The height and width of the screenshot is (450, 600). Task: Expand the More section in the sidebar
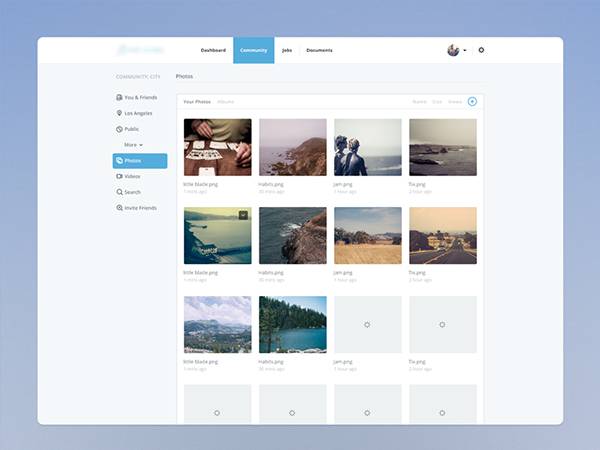pyautogui.click(x=133, y=145)
